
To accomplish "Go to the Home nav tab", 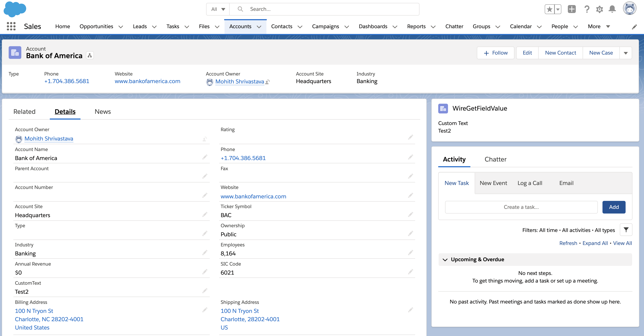I will (62, 27).
